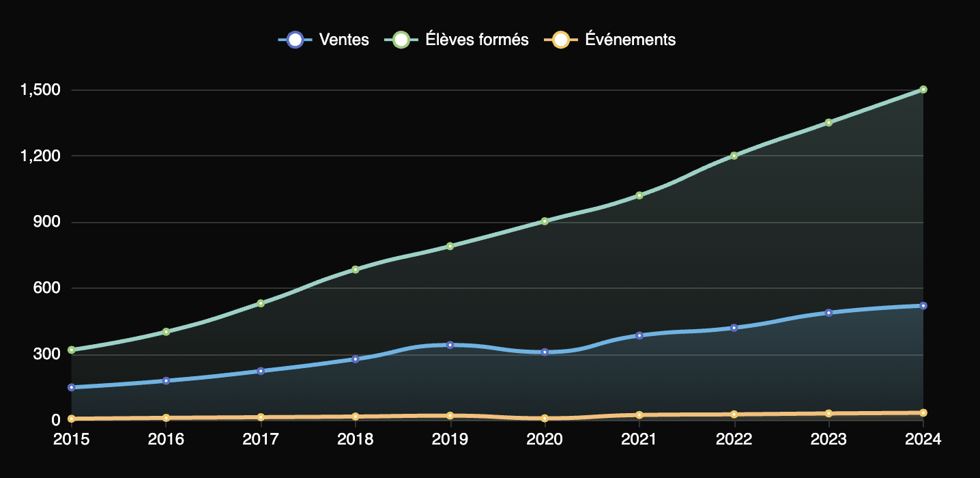Select the Événements 2020 data point

[545, 419]
